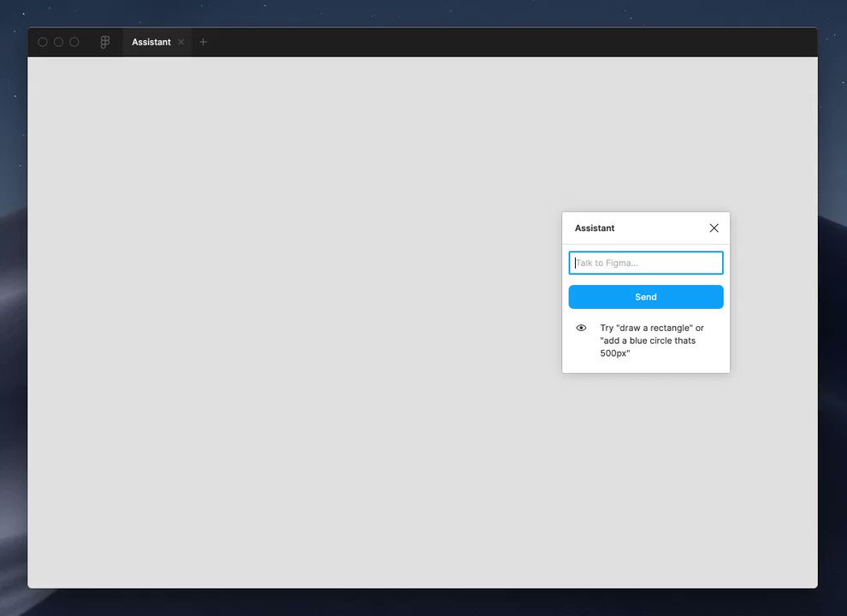Click the red window close circle
847x616 pixels.
tap(43, 42)
